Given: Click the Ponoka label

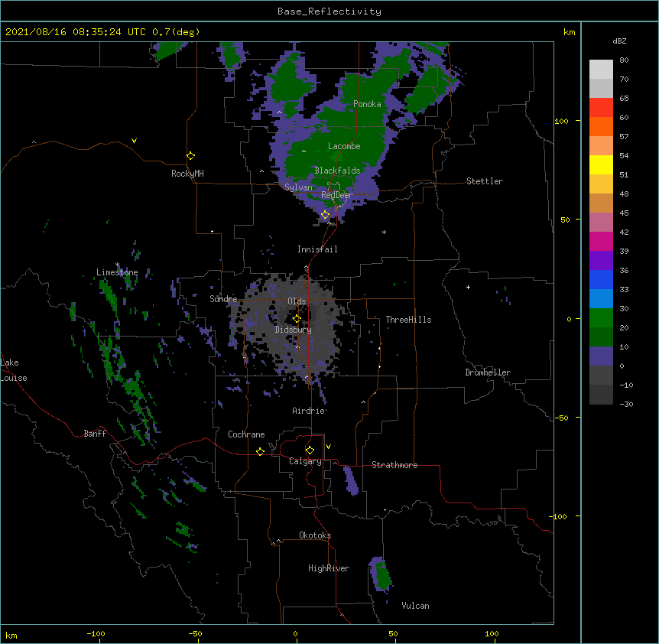Looking at the screenshot, I should [x=367, y=104].
